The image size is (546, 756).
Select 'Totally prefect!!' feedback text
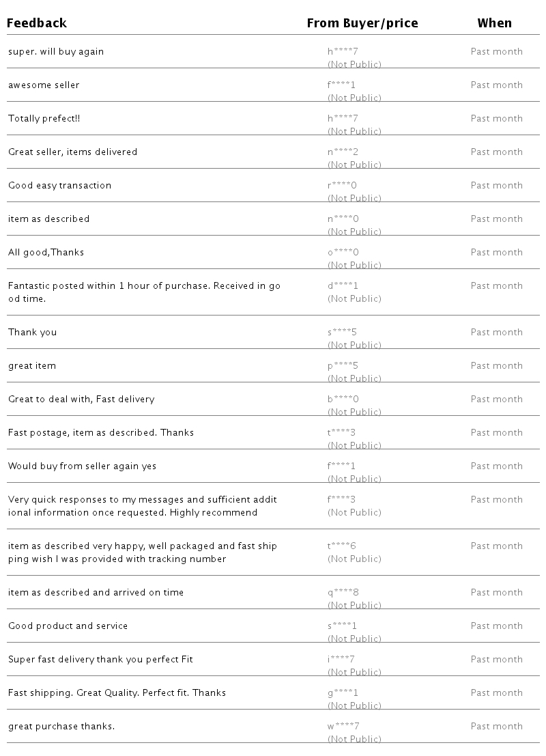tap(44, 119)
